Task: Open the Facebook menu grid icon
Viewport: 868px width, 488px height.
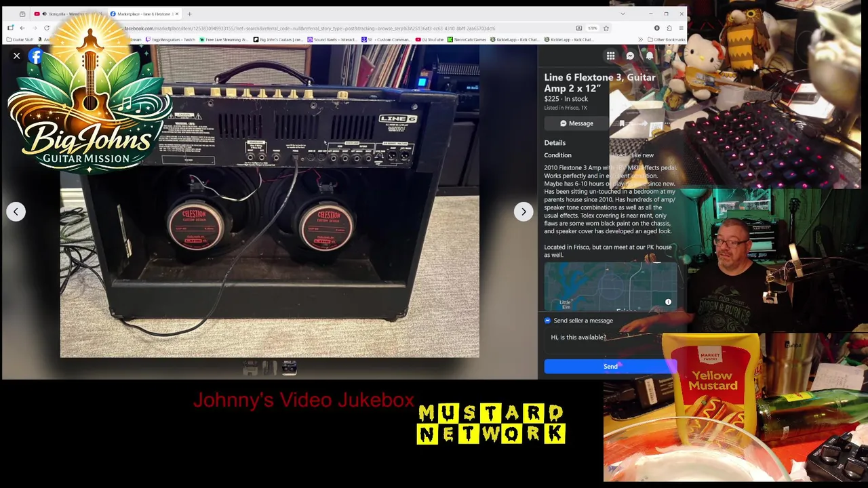Action: pos(610,56)
